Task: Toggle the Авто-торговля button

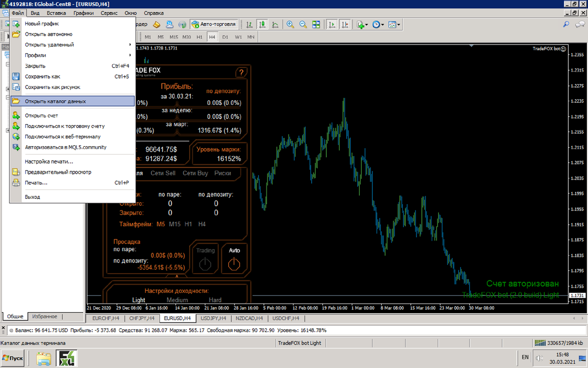Action: tap(214, 24)
